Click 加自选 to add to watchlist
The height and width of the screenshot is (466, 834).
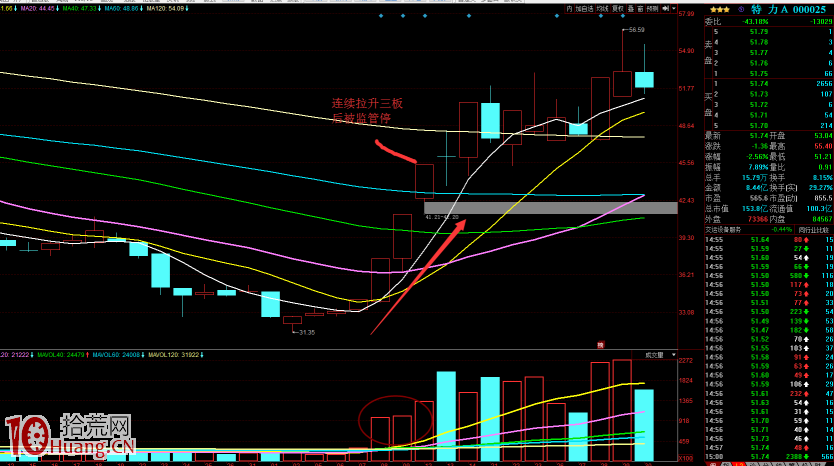tap(583, 9)
